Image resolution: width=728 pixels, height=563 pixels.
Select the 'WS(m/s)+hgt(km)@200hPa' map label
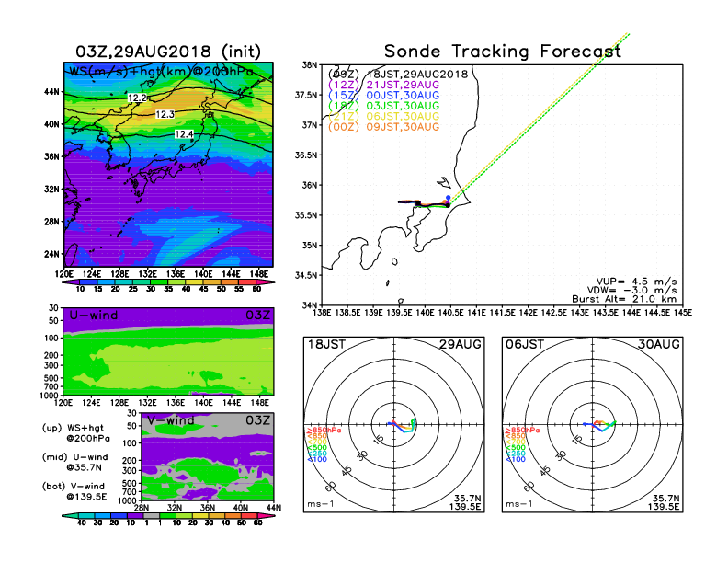(161, 72)
